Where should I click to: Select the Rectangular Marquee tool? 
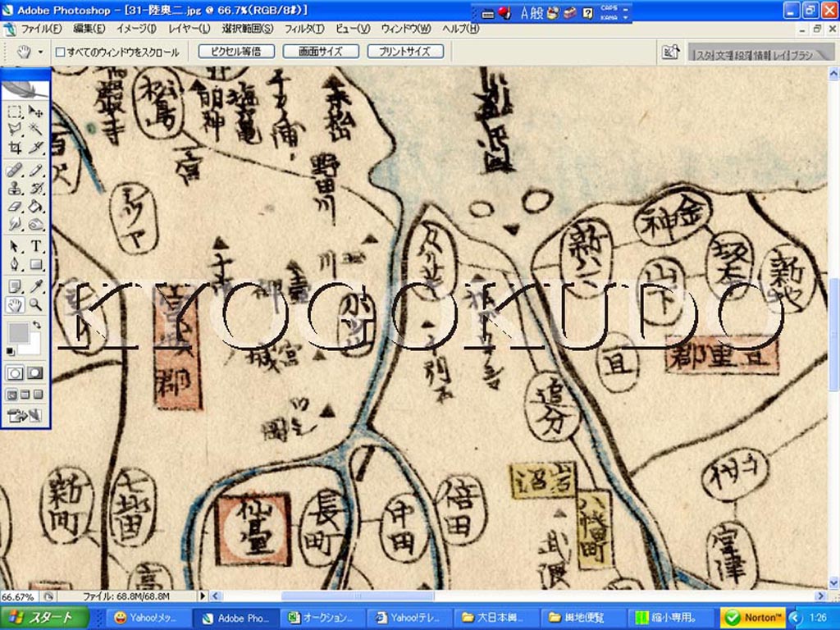tap(15, 112)
